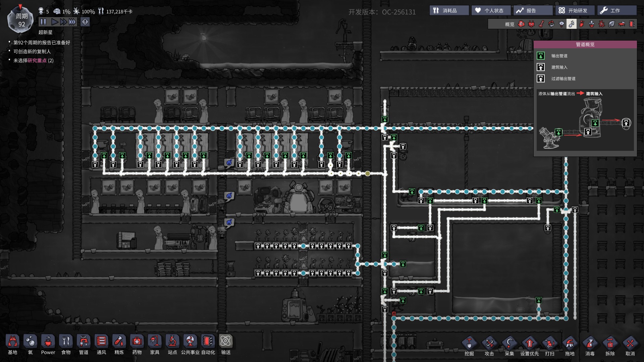Open the 消耗品 consumables screen
Viewport: 644px width, 362px height.
tap(449, 10)
